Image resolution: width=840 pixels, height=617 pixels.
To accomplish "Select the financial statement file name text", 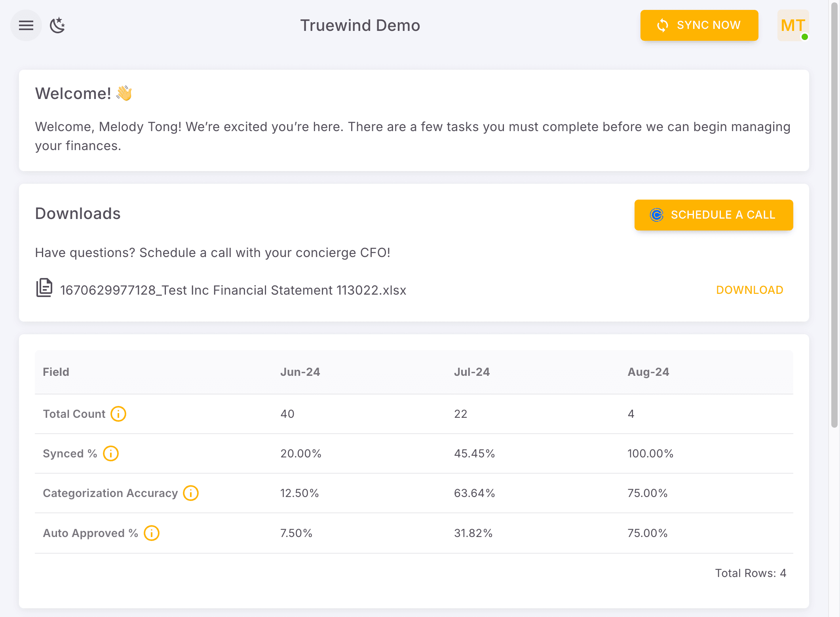I will [233, 290].
